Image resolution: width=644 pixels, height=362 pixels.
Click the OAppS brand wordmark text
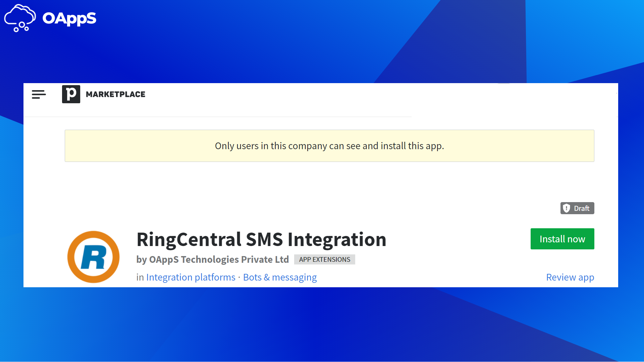pos(69,18)
